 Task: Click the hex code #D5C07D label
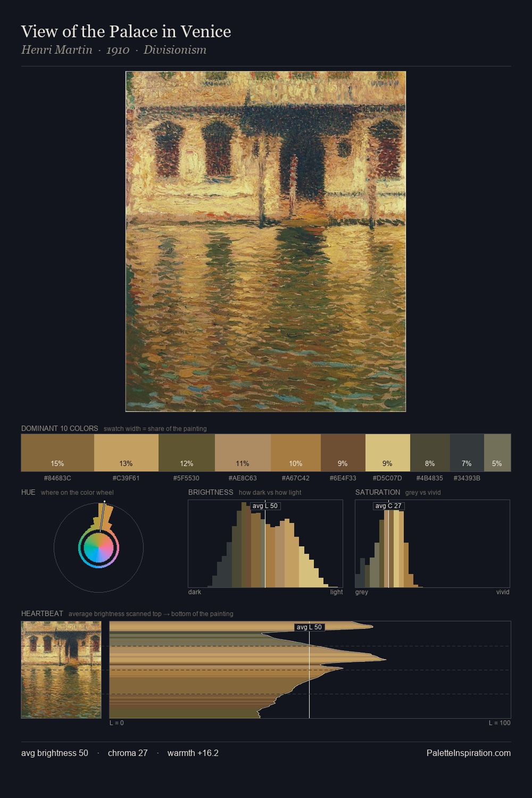click(x=387, y=478)
